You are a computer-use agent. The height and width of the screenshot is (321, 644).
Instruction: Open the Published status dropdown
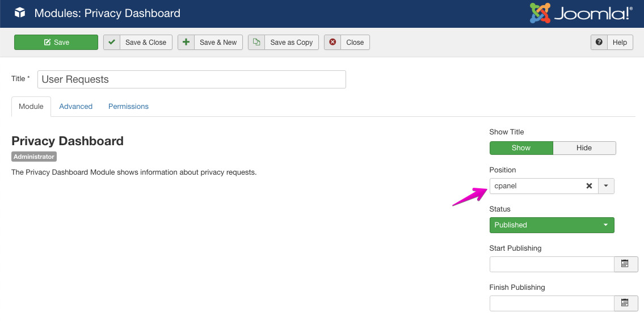tap(552, 225)
